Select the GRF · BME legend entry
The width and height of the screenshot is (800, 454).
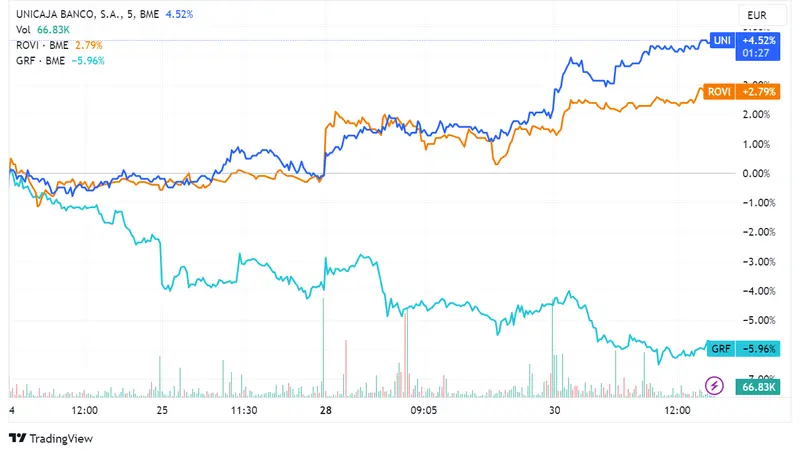(x=41, y=60)
